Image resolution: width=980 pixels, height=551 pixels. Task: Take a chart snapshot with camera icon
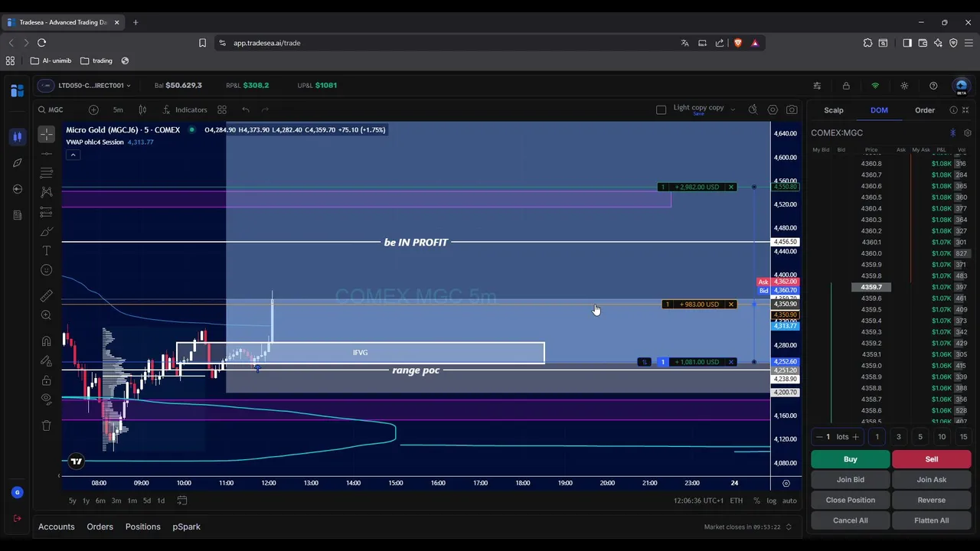[x=792, y=109]
